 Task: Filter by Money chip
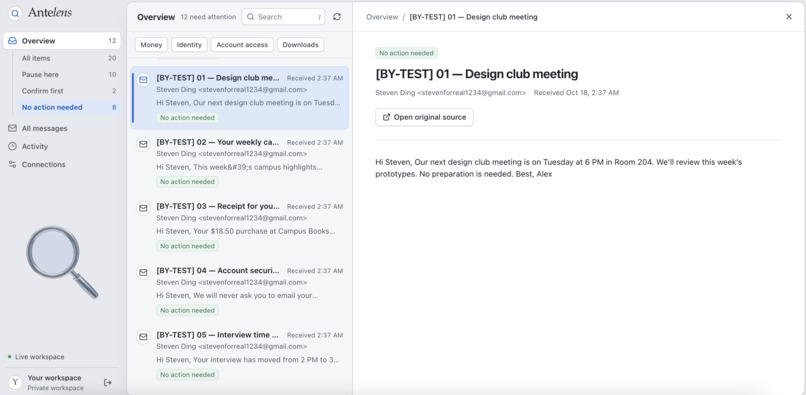(x=151, y=45)
